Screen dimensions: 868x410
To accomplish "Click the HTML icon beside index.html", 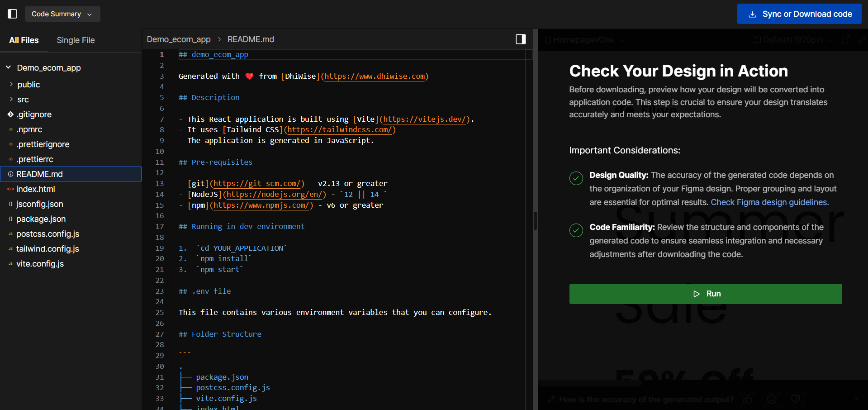I will 10,189.
